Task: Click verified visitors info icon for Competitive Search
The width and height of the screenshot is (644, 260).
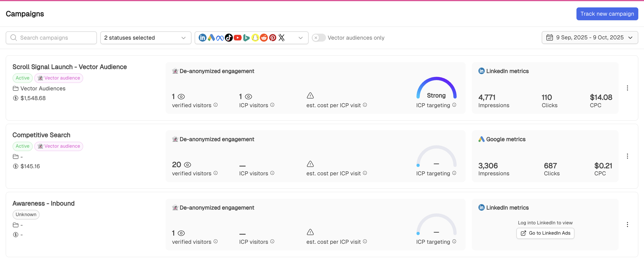Action: click(x=216, y=173)
